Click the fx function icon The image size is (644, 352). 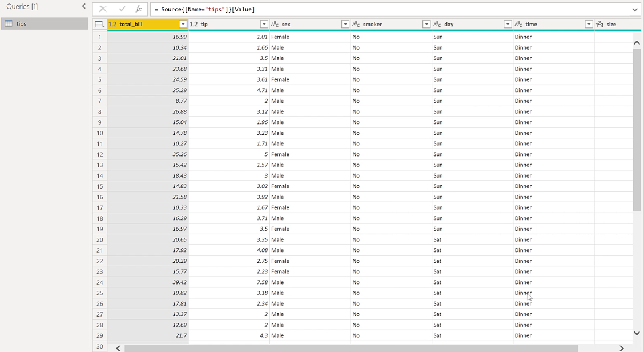point(139,9)
